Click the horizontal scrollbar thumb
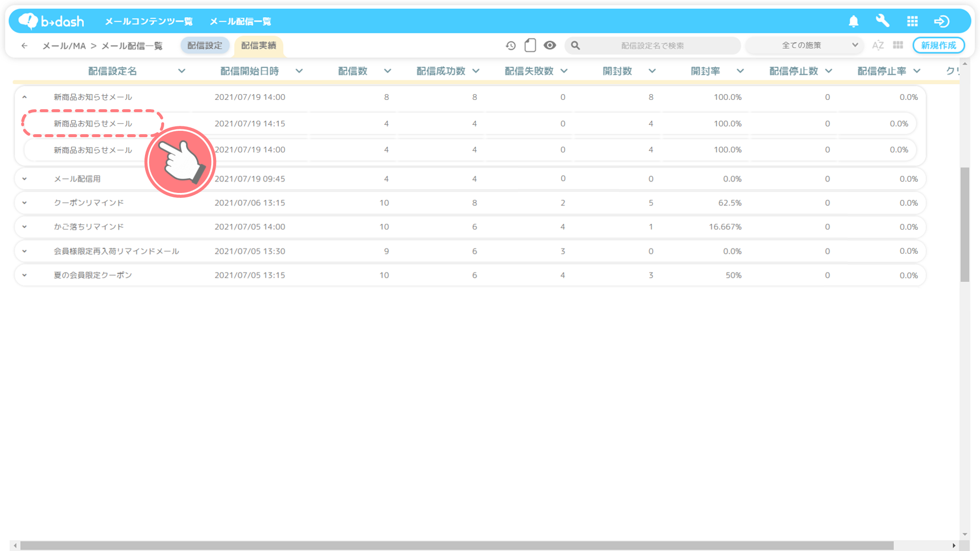Screen dimensions: 980x551 [457, 546]
